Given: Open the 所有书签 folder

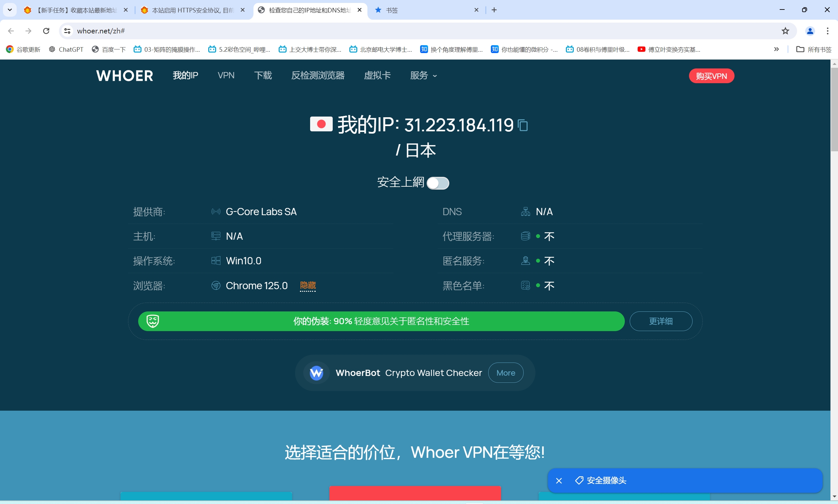Looking at the screenshot, I should pyautogui.click(x=813, y=49).
